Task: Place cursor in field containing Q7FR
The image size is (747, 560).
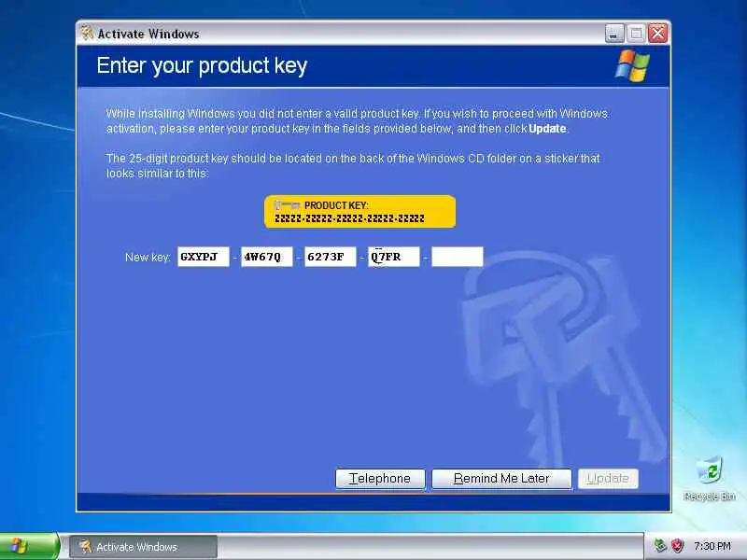Action: point(394,258)
